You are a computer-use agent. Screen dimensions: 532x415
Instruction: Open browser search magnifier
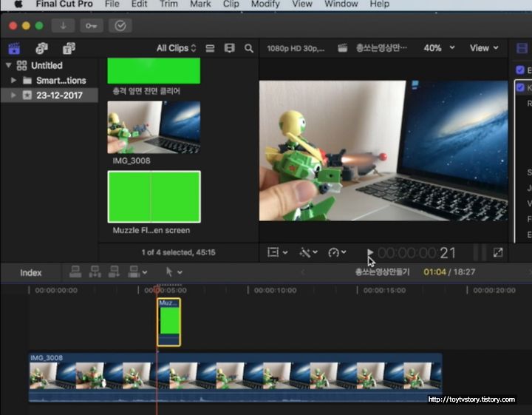tap(249, 48)
